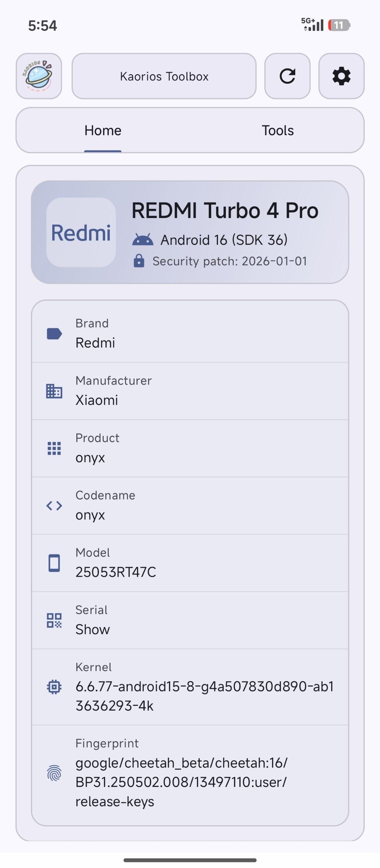
Task: Tap the Manufacturer building icon
Action: click(54, 391)
